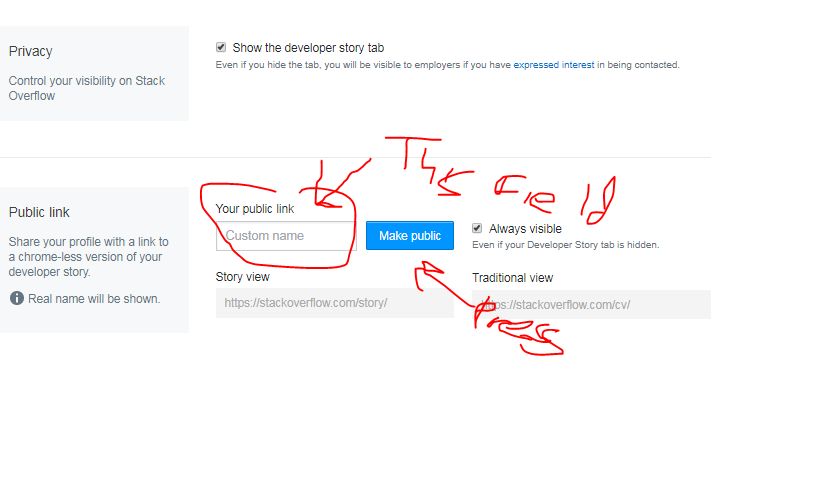Click the info icon beside Real name notice
Image resolution: width=814 pixels, height=503 pixels.
tap(17, 298)
